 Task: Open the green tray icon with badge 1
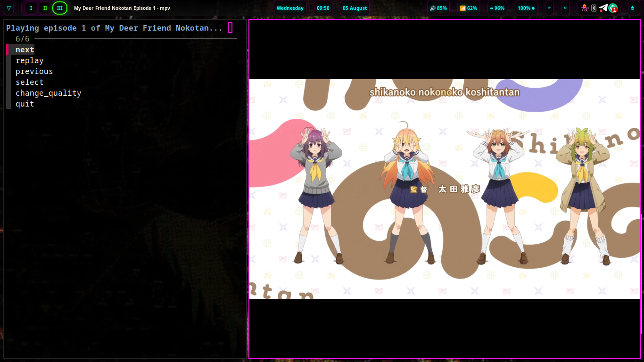point(613,8)
